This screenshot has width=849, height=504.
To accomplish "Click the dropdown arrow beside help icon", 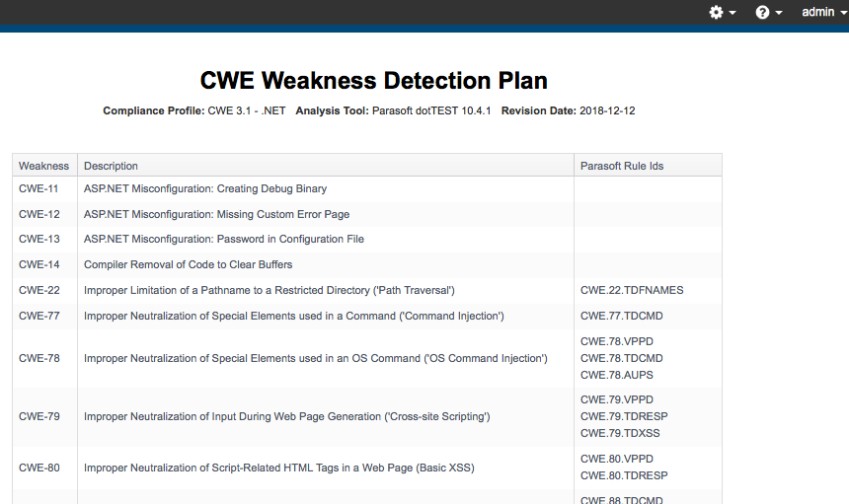I will pos(779,13).
